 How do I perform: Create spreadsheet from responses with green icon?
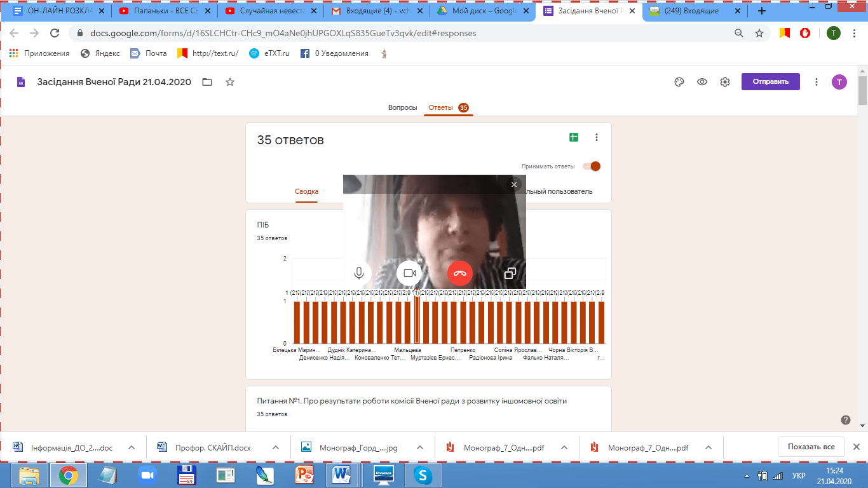tap(573, 137)
